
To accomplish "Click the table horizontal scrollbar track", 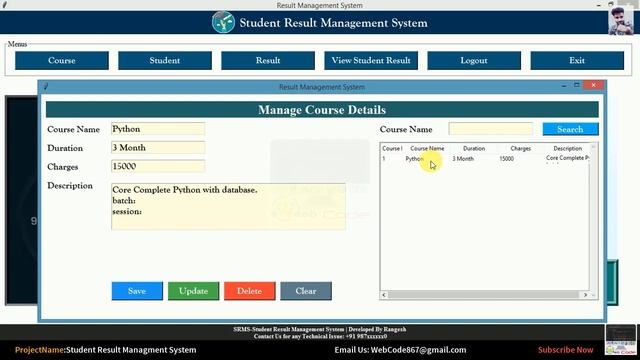I will point(484,295).
